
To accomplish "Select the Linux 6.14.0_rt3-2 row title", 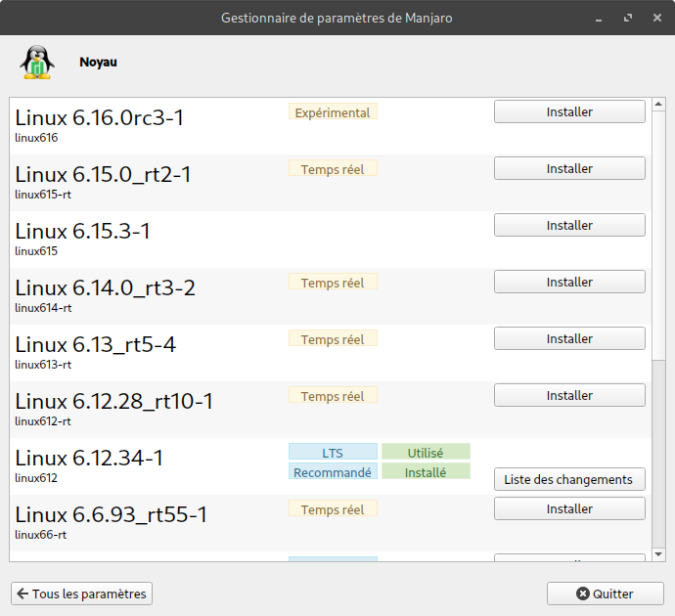I will [105, 288].
